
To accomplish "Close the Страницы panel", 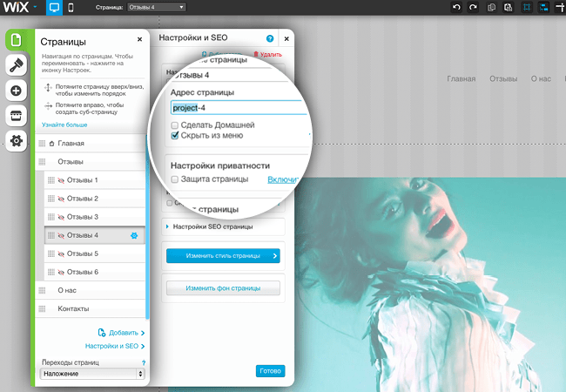I will point(139,39).
